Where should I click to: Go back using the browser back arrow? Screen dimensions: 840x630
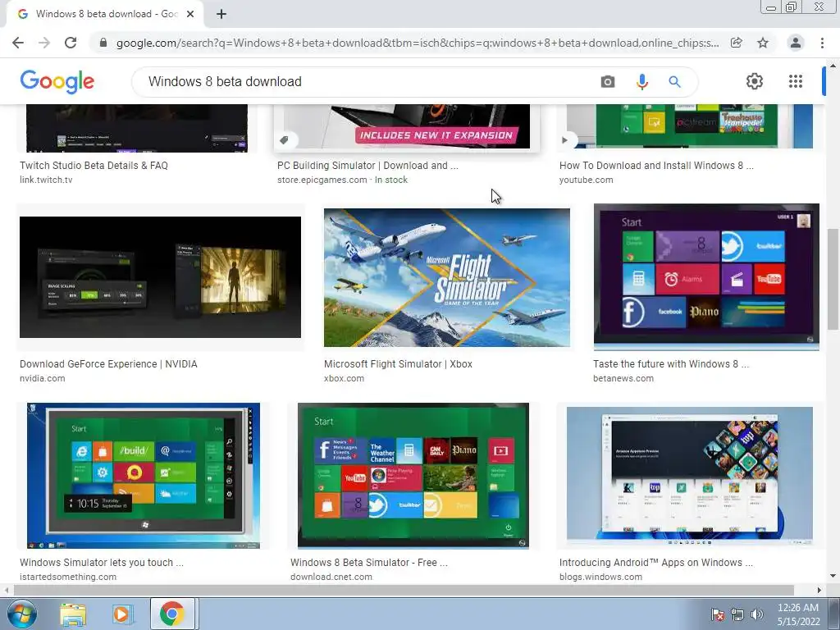point(18,43)
